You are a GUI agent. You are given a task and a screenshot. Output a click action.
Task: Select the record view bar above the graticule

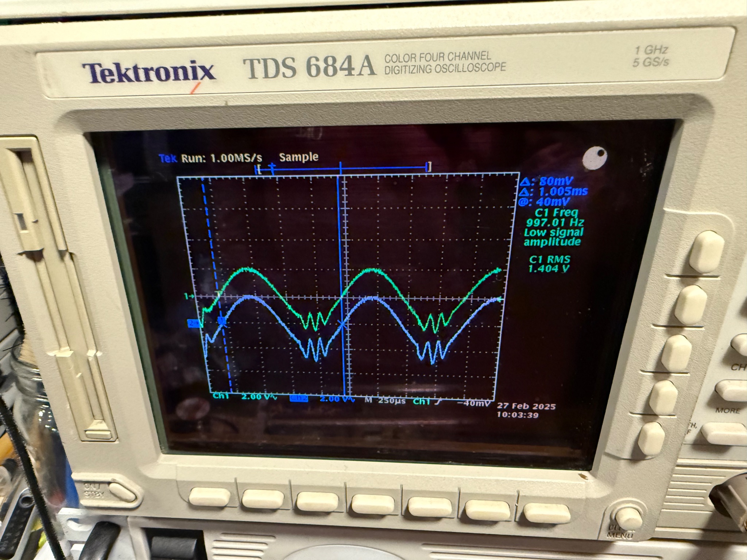pos(343,168)
